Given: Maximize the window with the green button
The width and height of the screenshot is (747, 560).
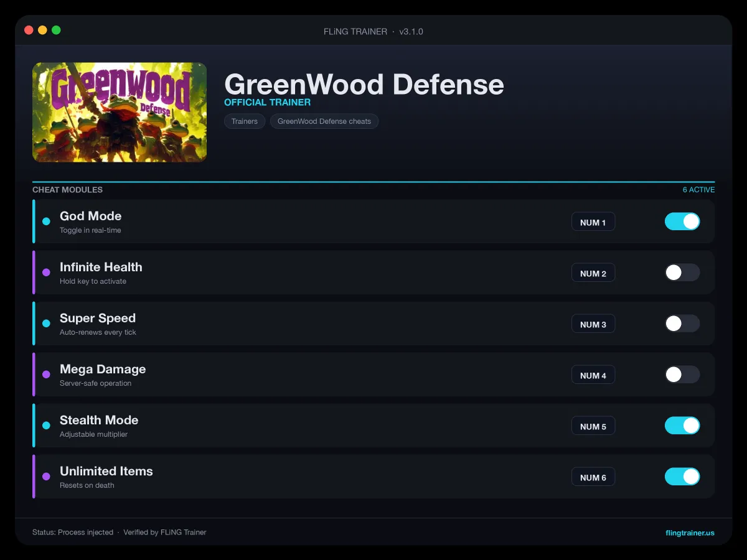Looking at the screenshot, I should [56, 30].
